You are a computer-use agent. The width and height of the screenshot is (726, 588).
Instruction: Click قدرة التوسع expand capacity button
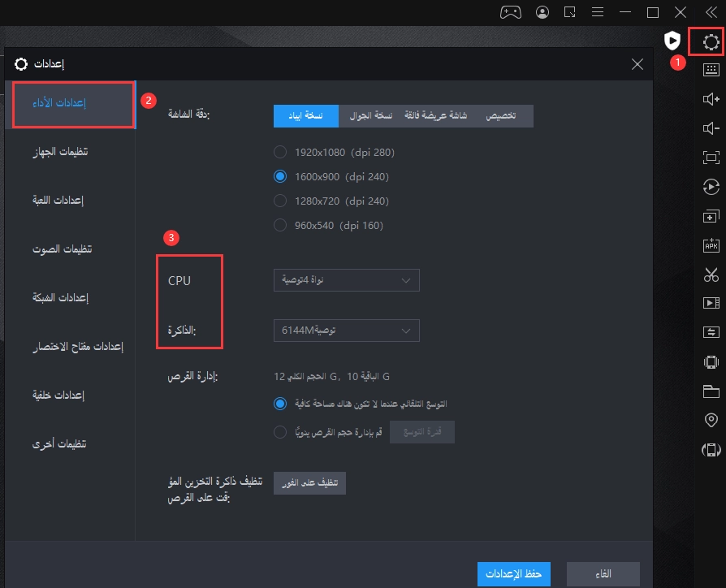click(x=421, y=432)
